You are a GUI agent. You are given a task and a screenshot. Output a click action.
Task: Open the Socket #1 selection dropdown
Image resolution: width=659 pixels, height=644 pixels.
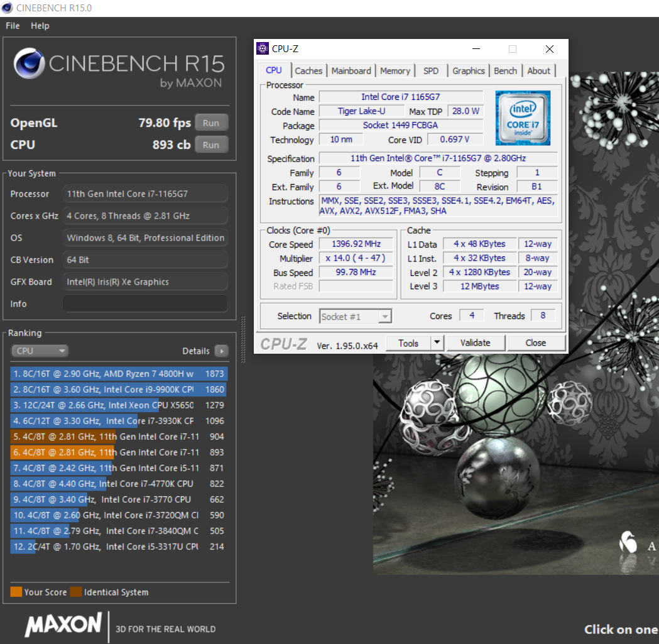[356, 316]
